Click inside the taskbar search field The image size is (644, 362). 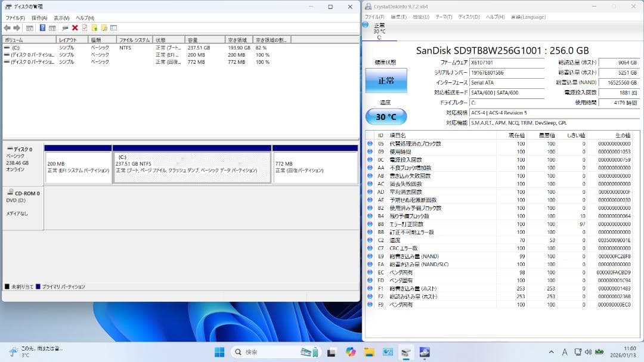click(262, 351)
